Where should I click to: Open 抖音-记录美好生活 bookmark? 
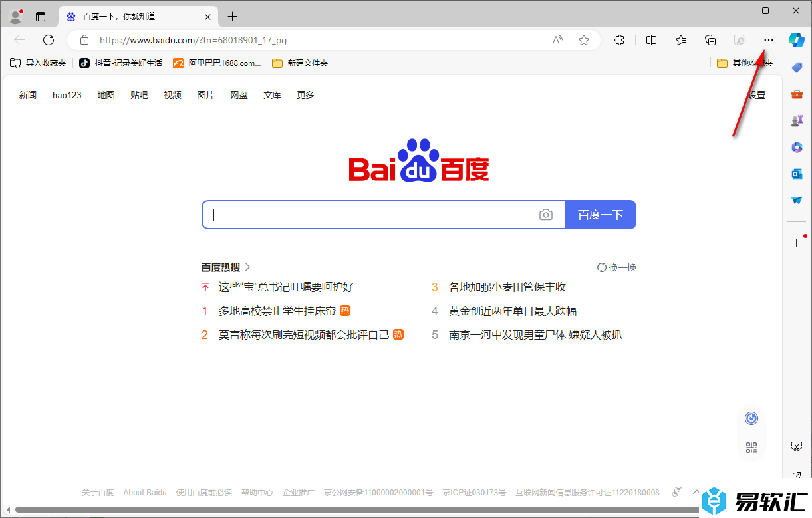121,63
